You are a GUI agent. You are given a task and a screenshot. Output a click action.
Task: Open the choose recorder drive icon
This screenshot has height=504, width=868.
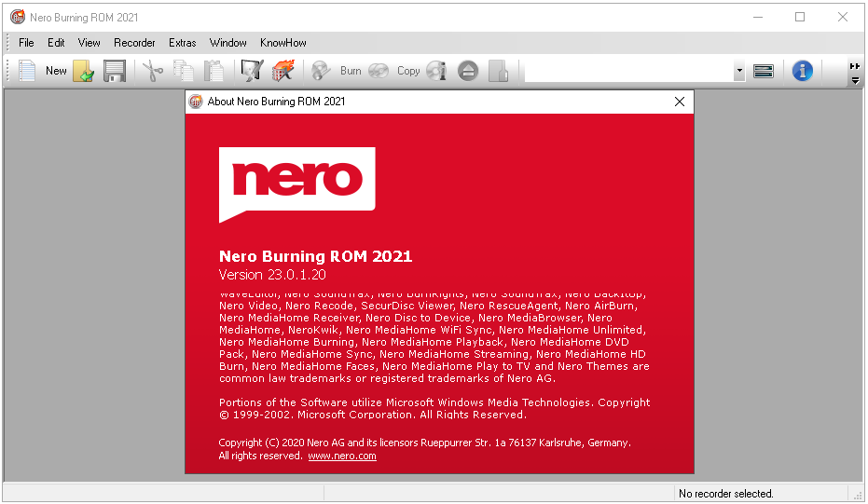point(764,71)
